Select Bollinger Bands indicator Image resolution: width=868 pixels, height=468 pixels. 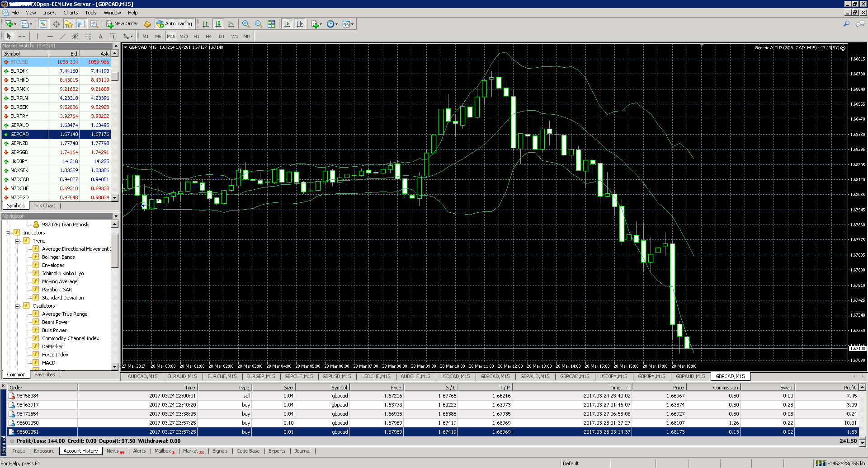pyautogui.click(x=58, y=257)
